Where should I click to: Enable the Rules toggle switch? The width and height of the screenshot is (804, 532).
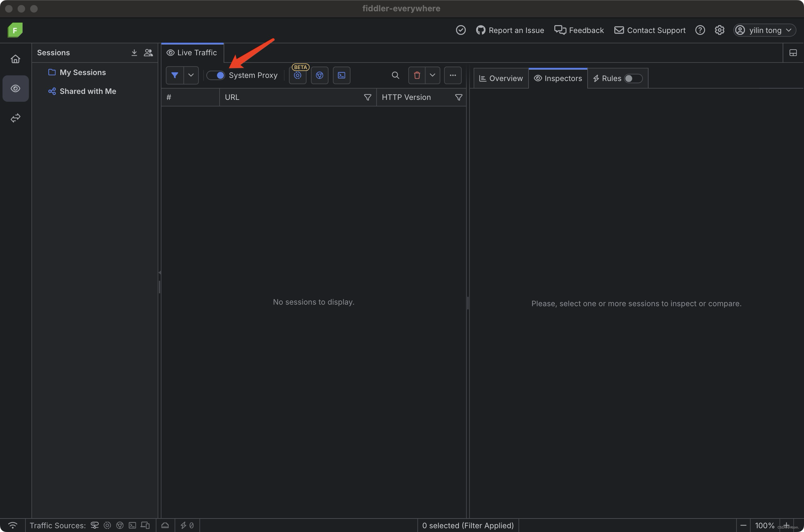[x=633, y=79]
